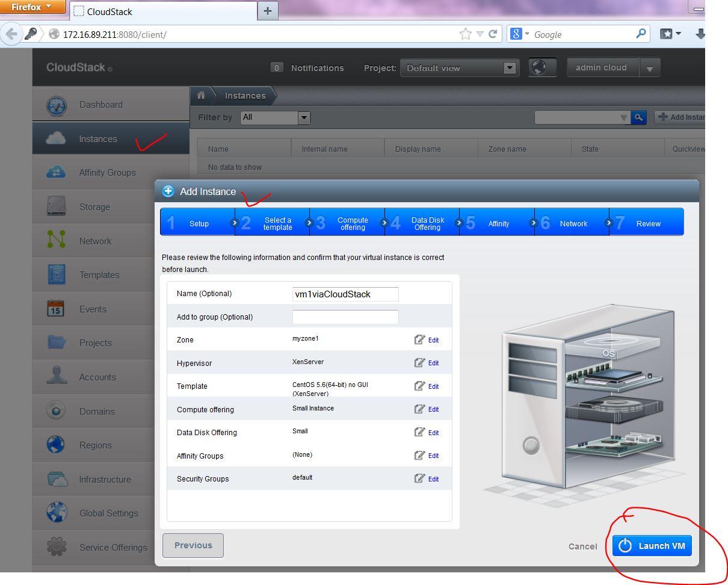
Task: Open the Firefox menu button
Action: click(34, 7)
